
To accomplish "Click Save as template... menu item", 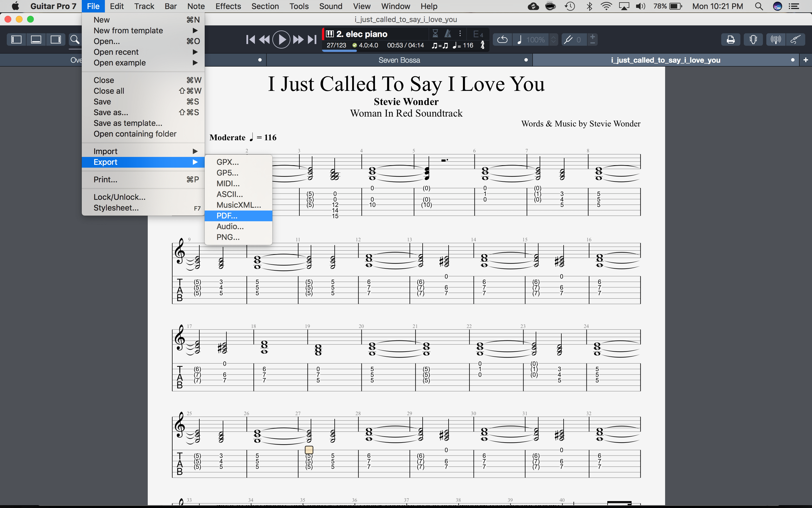I will click(143, 123).
